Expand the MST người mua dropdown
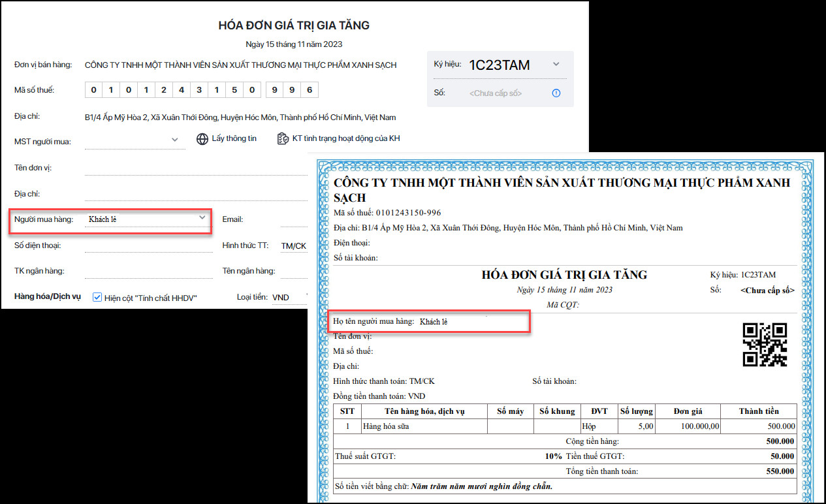Viewport: 826px width, 504px height. [x=174, y=139]
